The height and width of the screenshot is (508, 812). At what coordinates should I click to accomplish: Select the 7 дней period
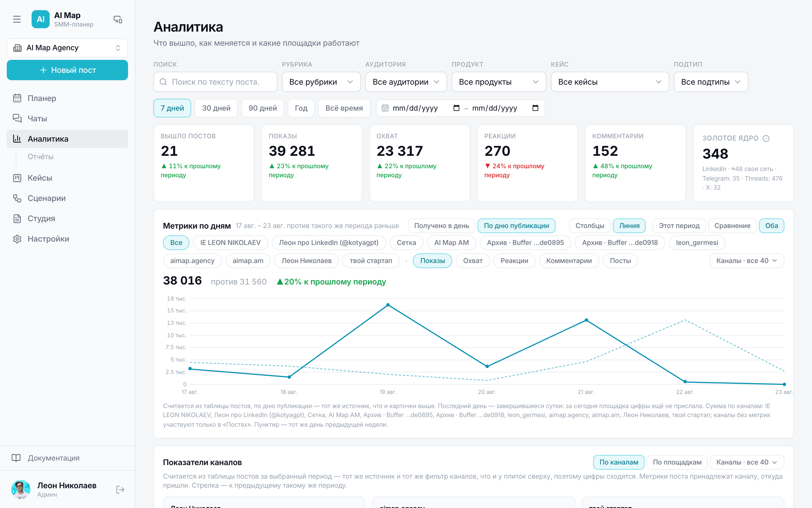(172, 108)
